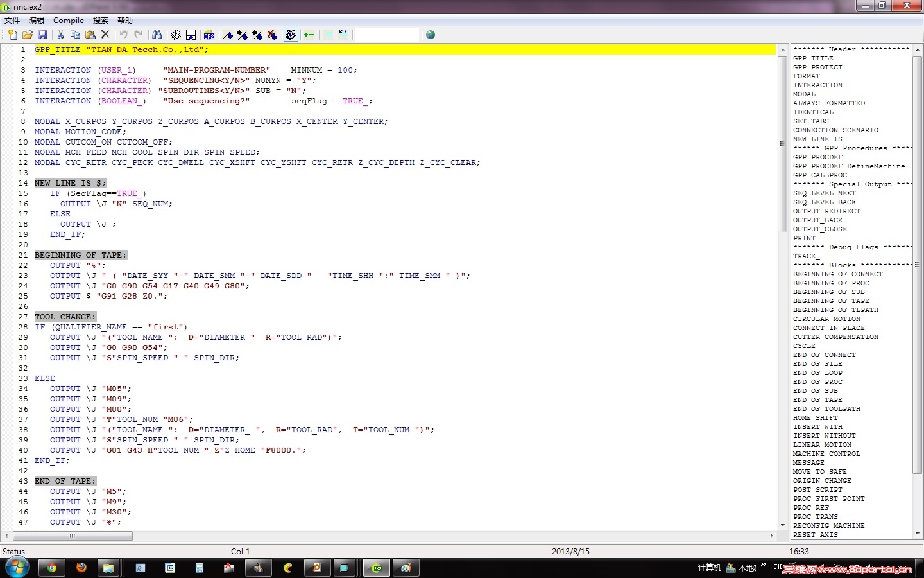Select GPP_CALLPROC in the keyword list

click(820, 175)
